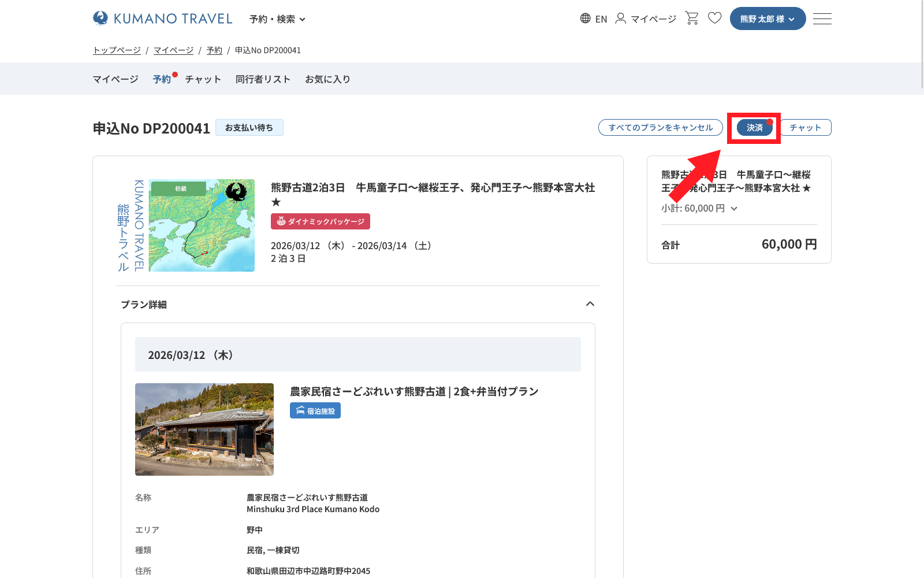Viewport: 924px width, 578px height.
Task: Open the shopping cart icon
Action: tap(692, 18)
